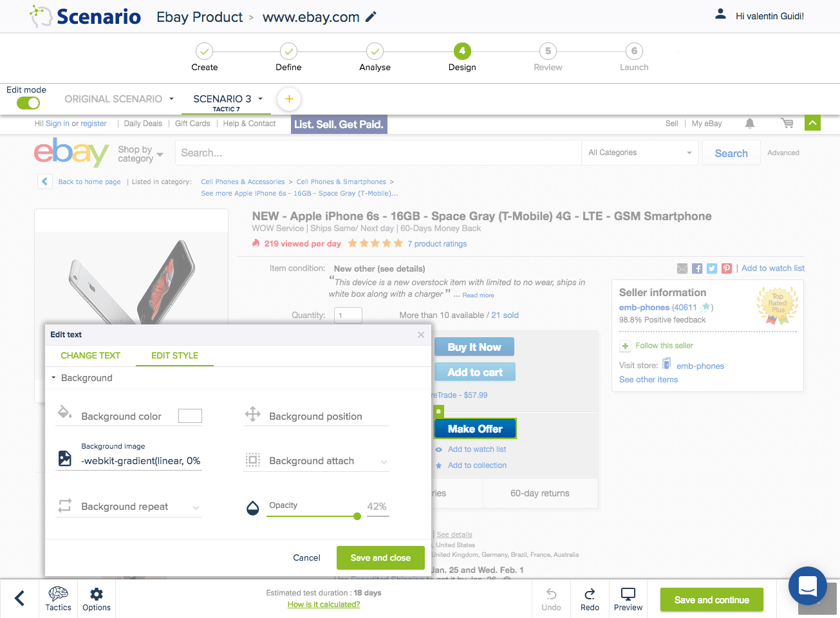
Task: Click the Background position move icon
Action: pos(253,415)
